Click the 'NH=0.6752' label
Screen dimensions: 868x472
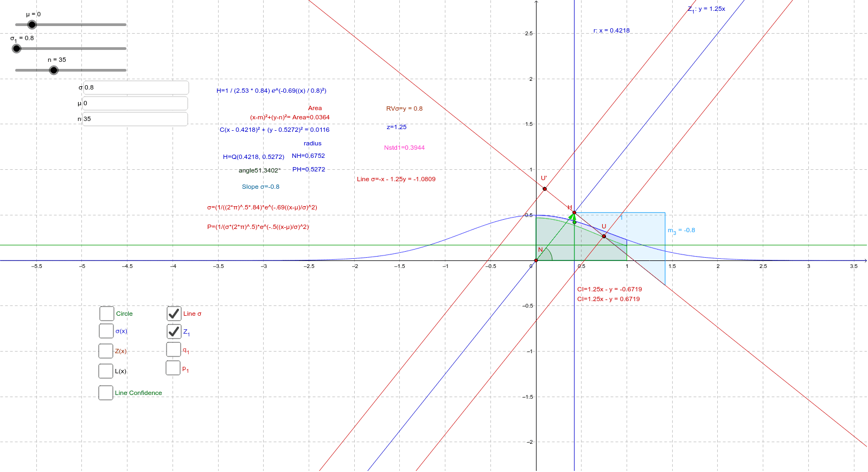308,156
